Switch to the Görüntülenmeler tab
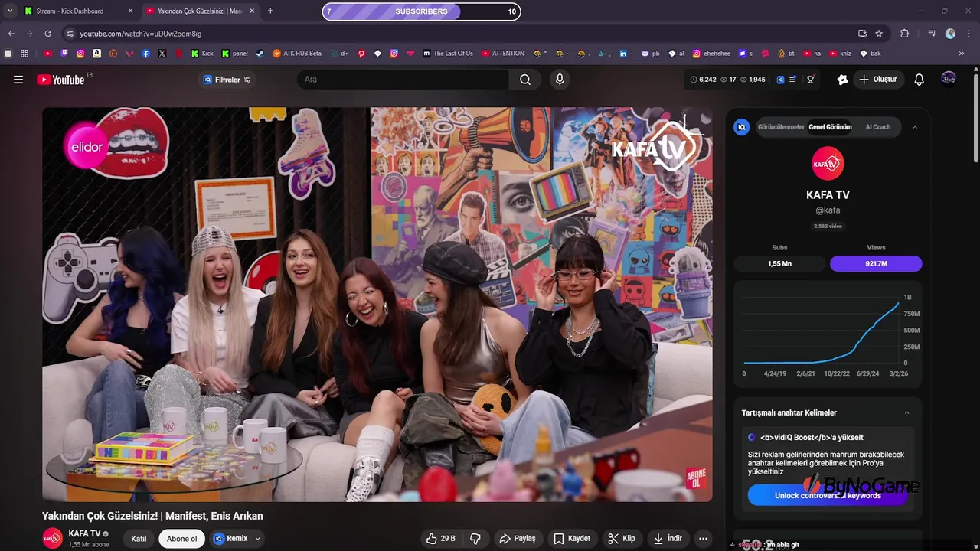Image resolution: width=980 pixels, height=551 pixels. (781, 127)
